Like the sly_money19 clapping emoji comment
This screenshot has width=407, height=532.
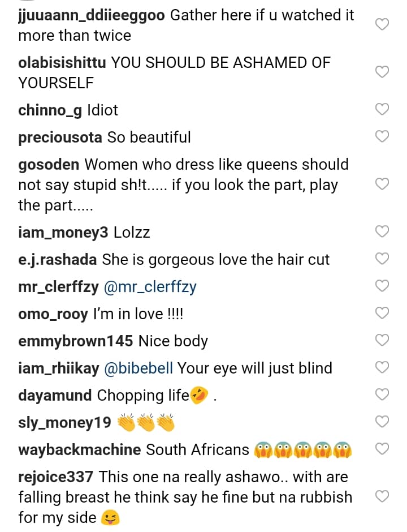(383, 422)
